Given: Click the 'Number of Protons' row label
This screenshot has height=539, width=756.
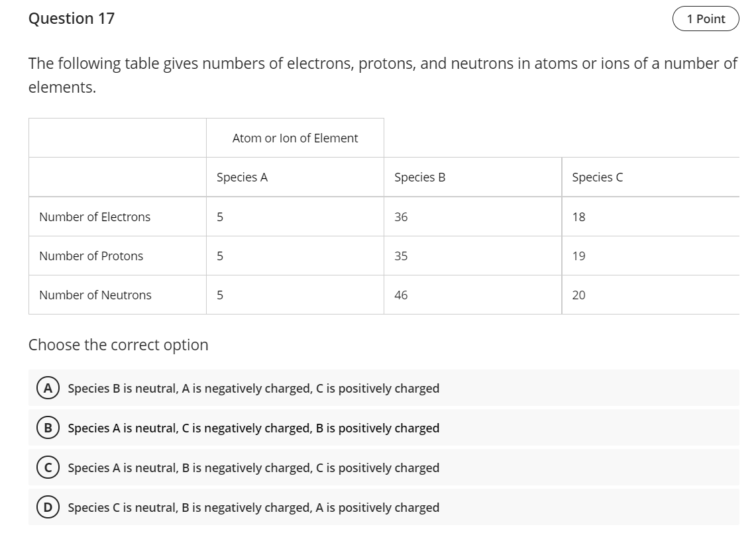Looking at the screenshot, I should click(91, 256).
